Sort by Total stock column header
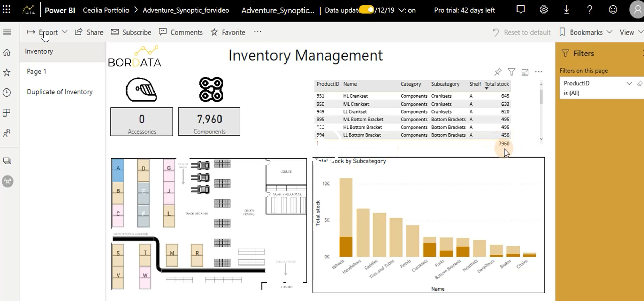Image resolution: width=644 pixels, height=301 pixels. [x=497, y=84]
